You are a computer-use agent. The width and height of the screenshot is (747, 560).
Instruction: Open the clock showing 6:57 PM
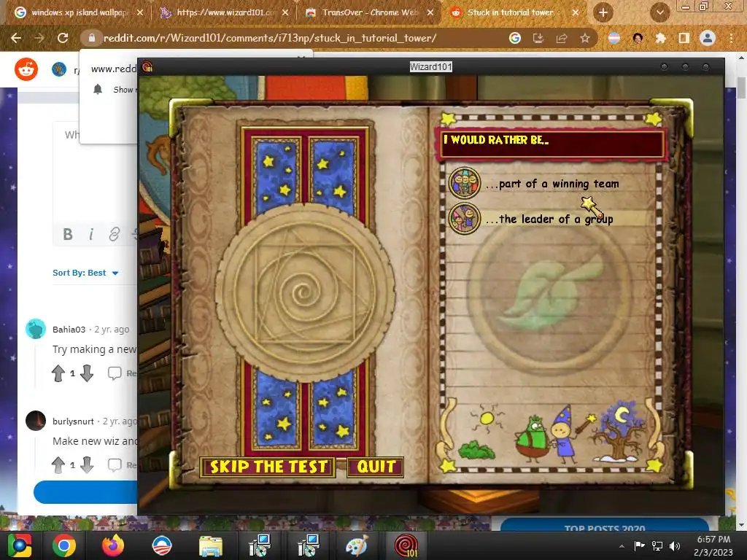tap(713, 545)
